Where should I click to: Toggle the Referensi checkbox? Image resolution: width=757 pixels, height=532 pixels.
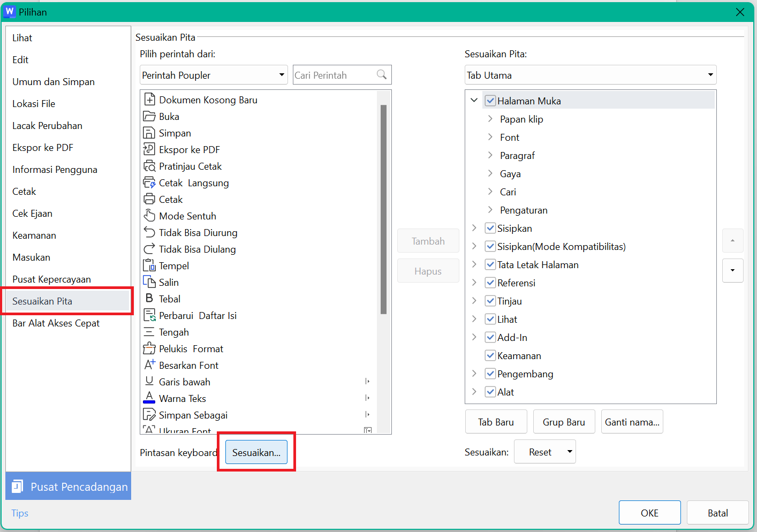coord(490,283)
